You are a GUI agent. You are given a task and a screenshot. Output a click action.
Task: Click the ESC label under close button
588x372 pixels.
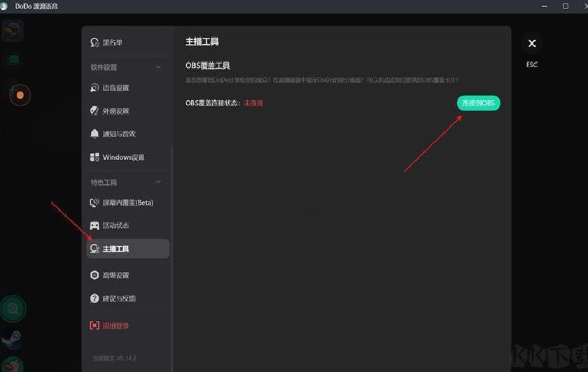(532, 65)
